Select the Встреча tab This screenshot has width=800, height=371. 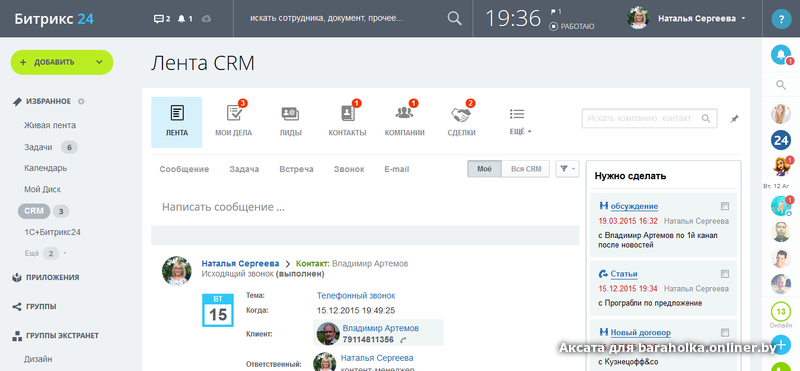click(296, 169)
